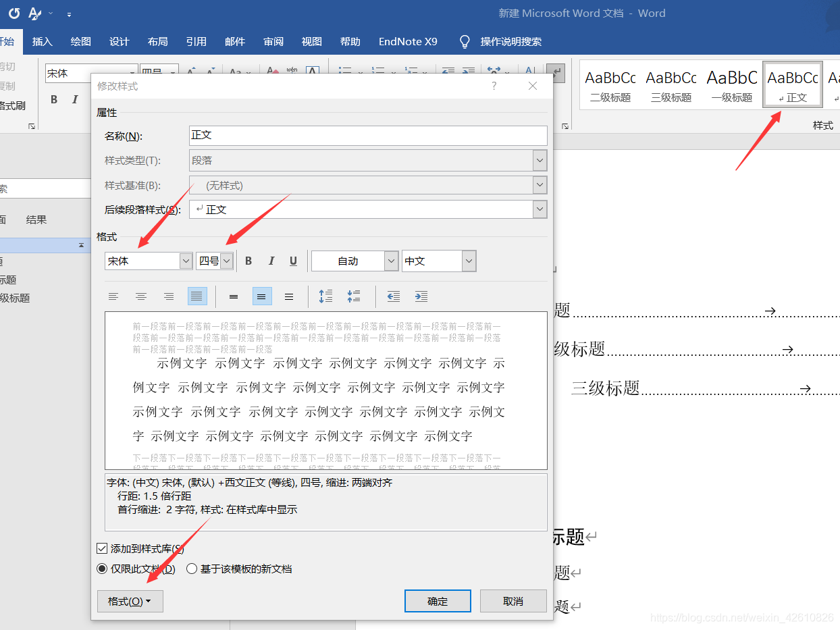Open language 中文 dropdown
Image resolution: width=840 pixels, height=630 pixels.
click(x=469, y=261)
